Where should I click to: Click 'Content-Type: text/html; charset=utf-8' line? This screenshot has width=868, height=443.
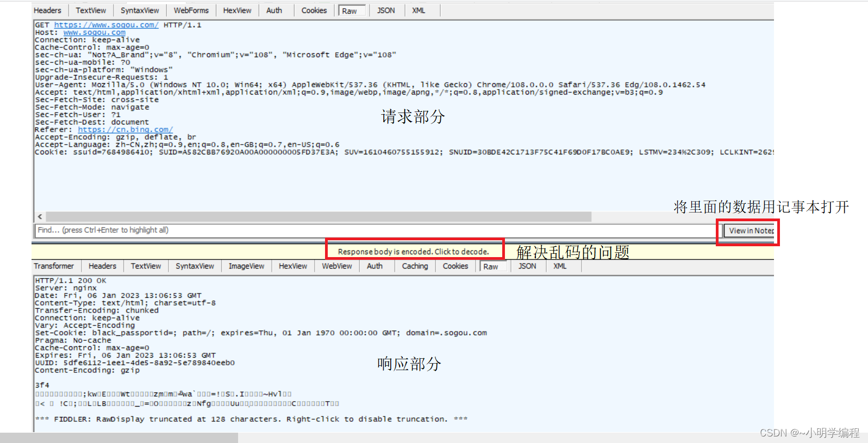pyautogui.click(x=125, y=303)
